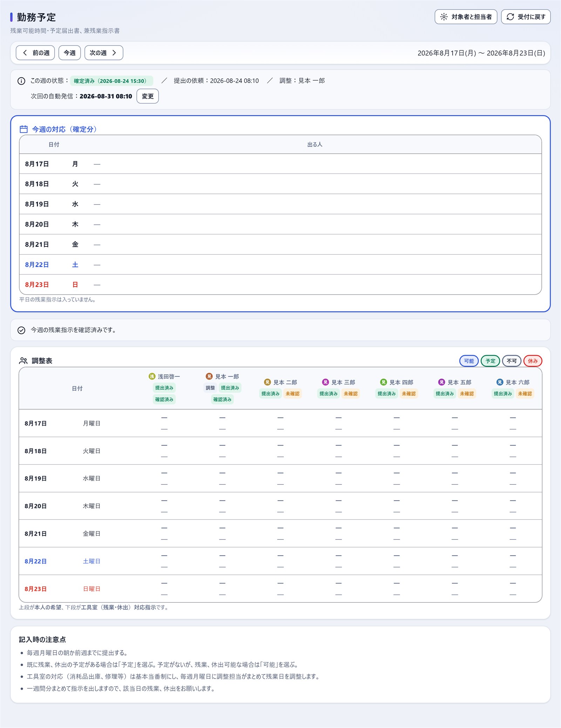This screenshot has width=561, height=728.
Task: Click the 確定済み status badge
Action: pyautogui.click(x=111, y=81)
